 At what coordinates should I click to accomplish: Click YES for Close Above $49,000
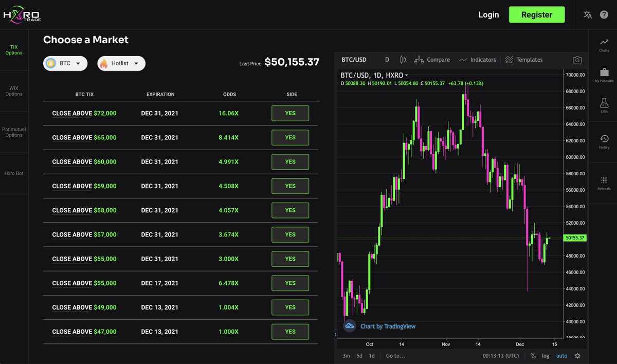[290, 307]
